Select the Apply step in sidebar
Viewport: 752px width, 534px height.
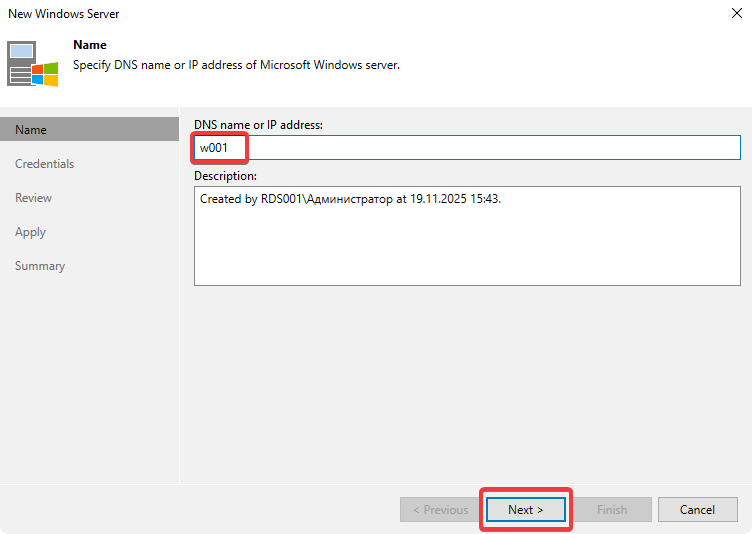click(x=31, y=232)
